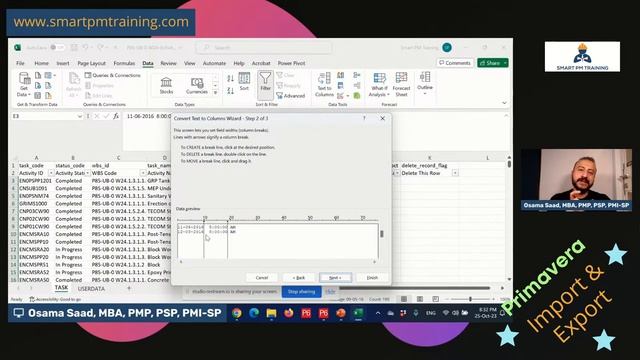Click Next in Text to Columns wizard
This screenshot has height=360, width=640.
pos(335,278)
